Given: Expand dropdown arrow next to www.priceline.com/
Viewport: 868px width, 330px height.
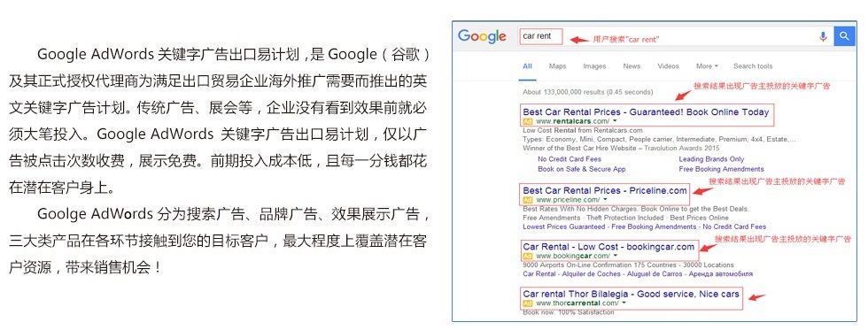Looking at the screenshot, I should coord(605,200).
